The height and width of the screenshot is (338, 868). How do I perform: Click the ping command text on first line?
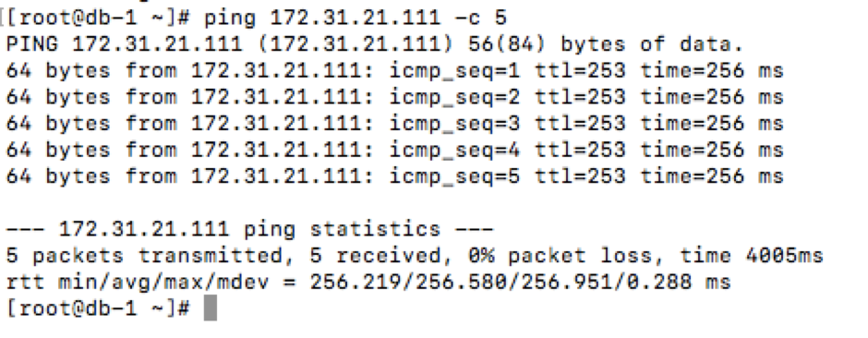coord(356,18)
